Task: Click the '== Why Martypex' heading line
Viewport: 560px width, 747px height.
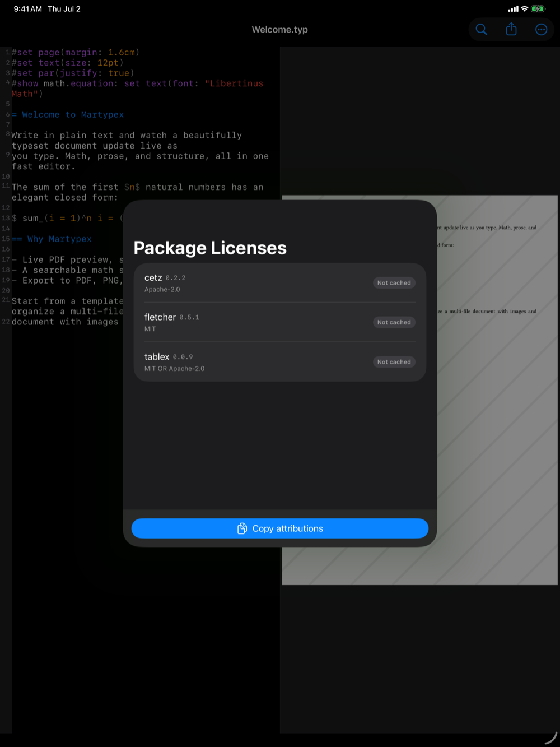Action: [52, 239]
